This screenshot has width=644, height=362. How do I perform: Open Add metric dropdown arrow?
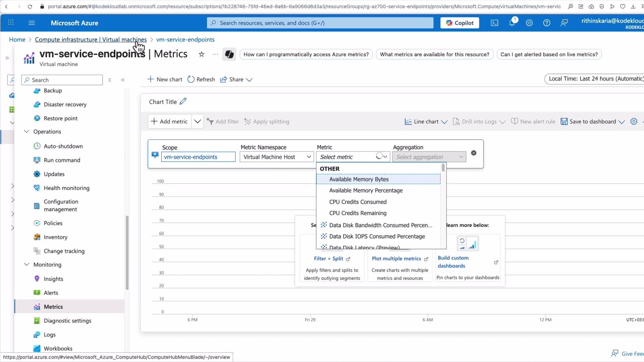coord(198,121)
